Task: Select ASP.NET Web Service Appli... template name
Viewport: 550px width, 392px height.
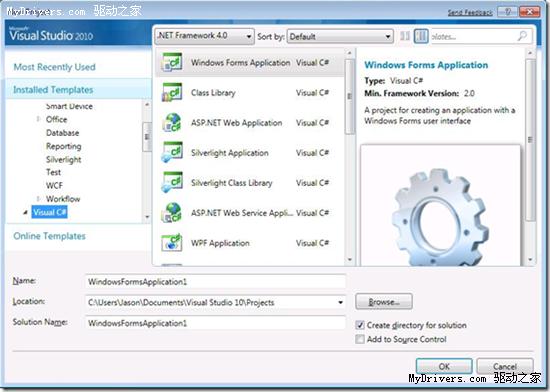Action: pyautogui.click(x=242, y=213)
